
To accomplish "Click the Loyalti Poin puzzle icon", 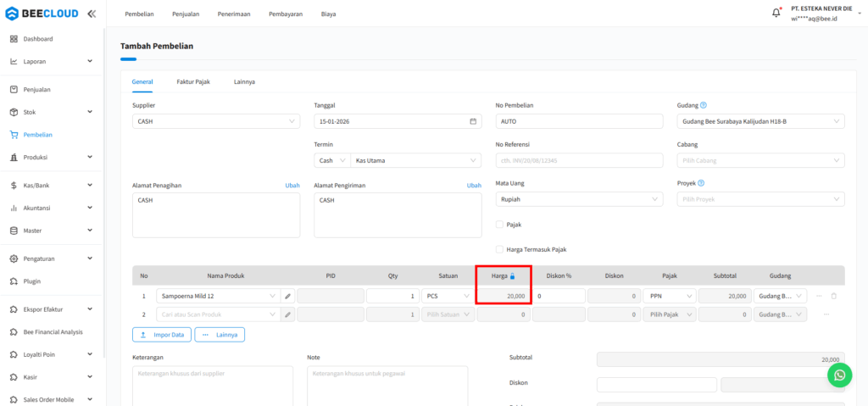I will [14, 354].
